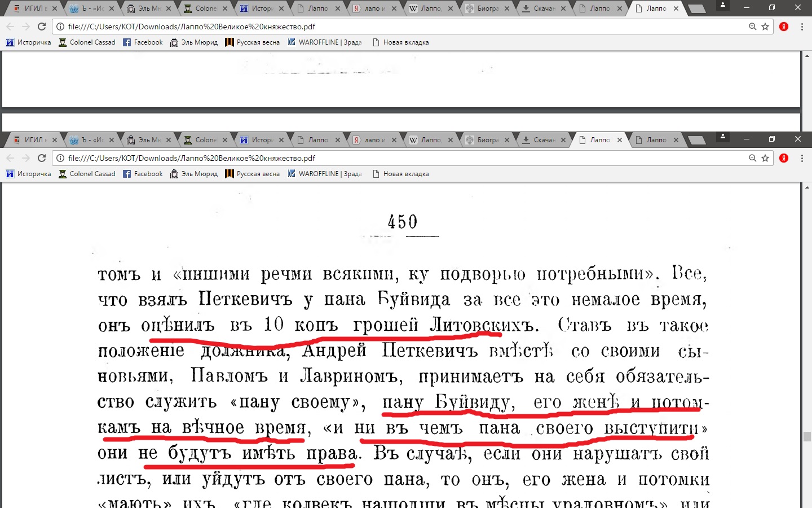The width and height of the screenshot is (812, 508).
Task: Click the red Yandex extension icon in top window
Action: tap(784, 27)
